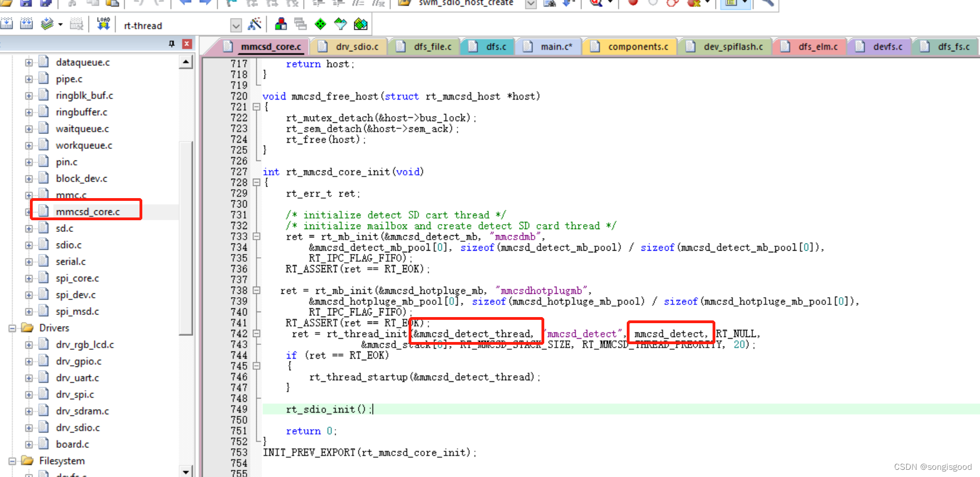Click the Drivers folder label

pos(54,328)
